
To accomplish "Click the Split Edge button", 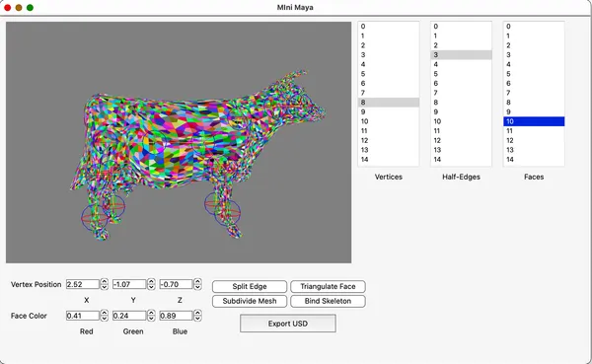I will pyautogui.click(x=250, y=286).
